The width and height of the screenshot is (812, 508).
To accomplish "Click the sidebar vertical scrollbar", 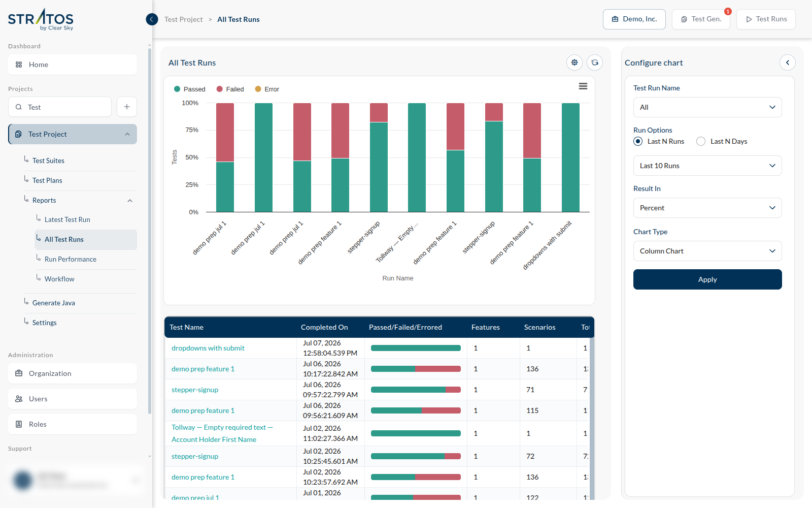I will pos(149,231).
